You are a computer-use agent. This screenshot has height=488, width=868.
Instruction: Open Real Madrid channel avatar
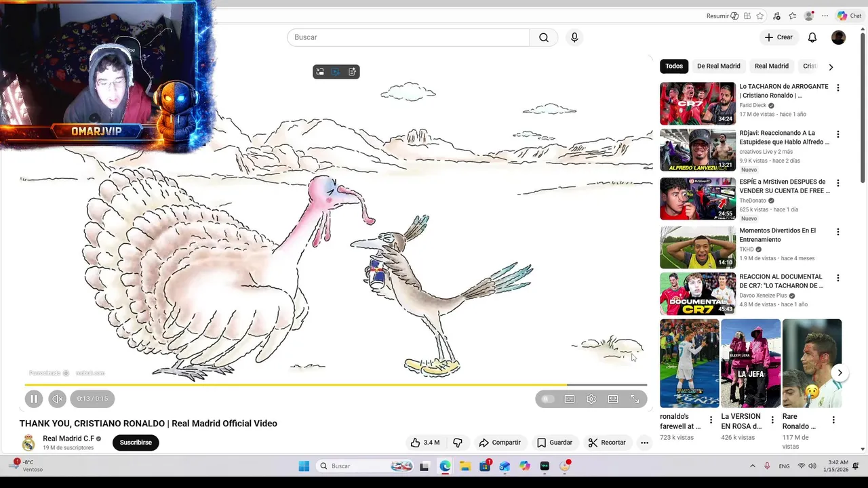point(28,443)
